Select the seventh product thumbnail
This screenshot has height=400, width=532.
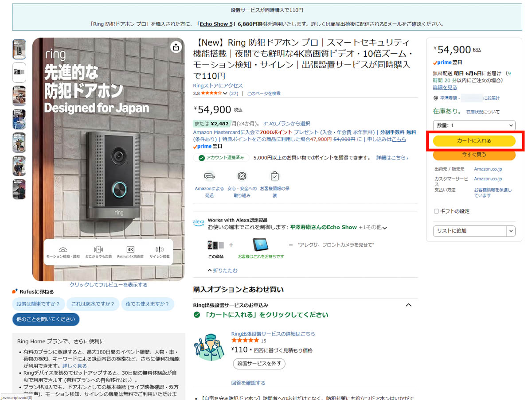(x=19, y=189)
